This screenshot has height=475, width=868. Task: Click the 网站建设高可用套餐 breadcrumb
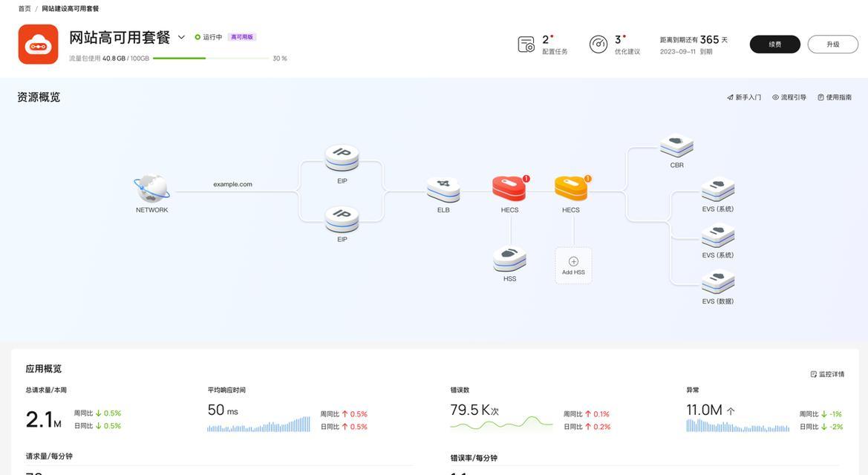pos(71,9)
